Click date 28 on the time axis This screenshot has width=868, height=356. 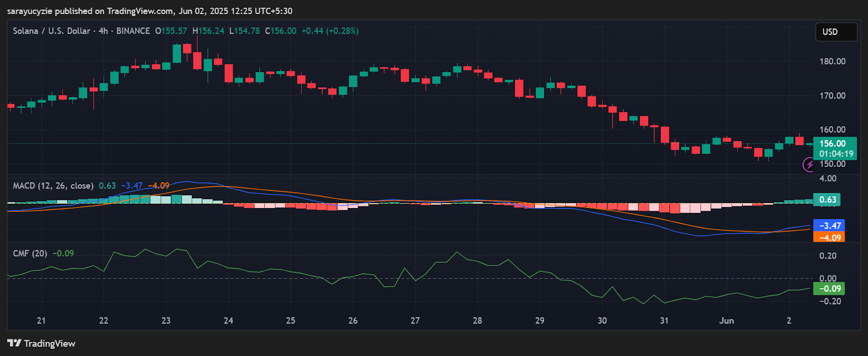(477, 321)
